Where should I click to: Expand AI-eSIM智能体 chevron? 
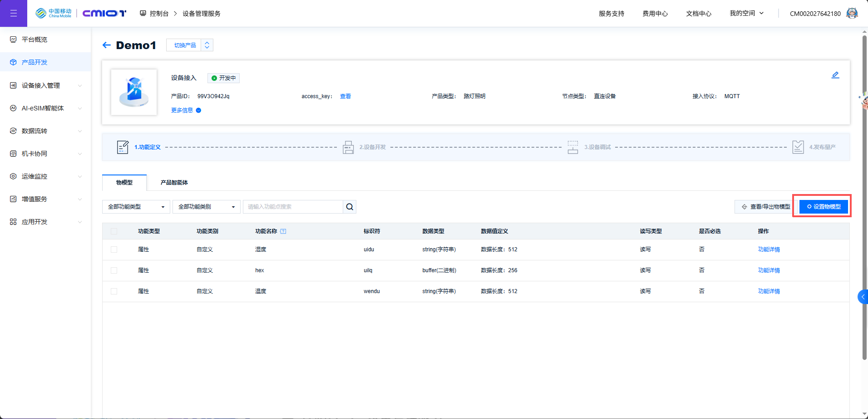click(80, 108)
